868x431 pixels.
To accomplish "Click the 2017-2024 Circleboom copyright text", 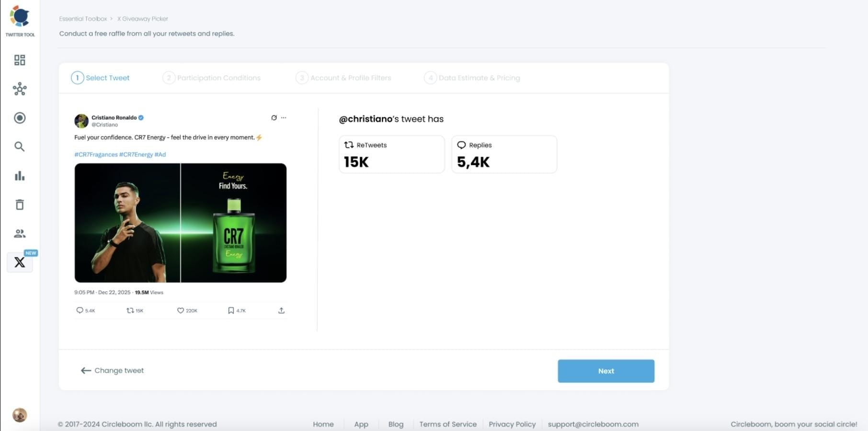I will [137, 424].
